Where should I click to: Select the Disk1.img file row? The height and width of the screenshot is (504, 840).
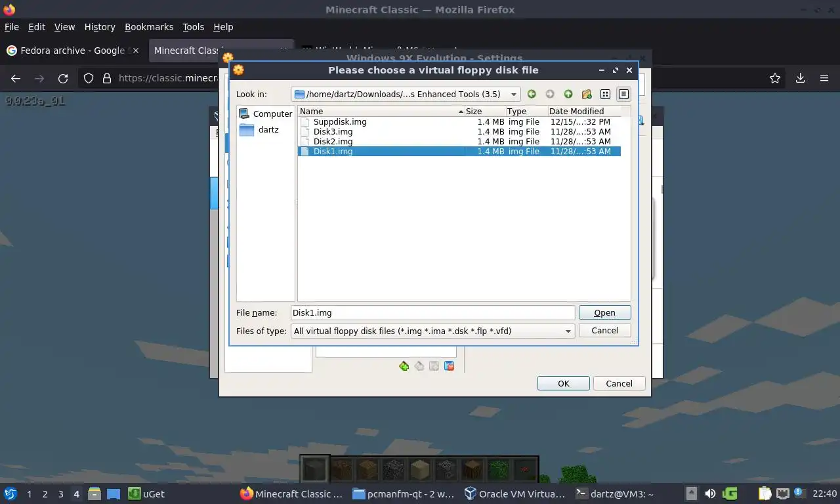point(459,151)
